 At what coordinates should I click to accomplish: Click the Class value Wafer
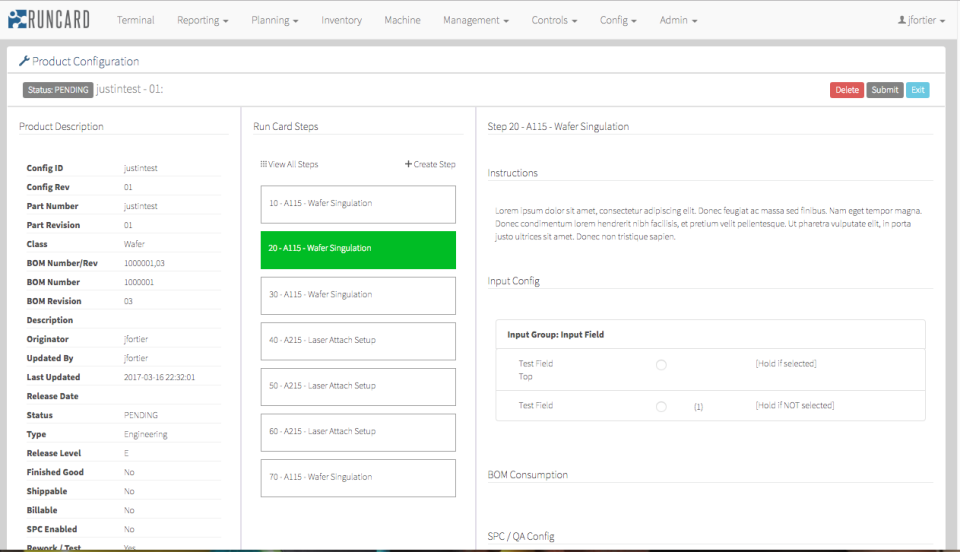[134, 244]
